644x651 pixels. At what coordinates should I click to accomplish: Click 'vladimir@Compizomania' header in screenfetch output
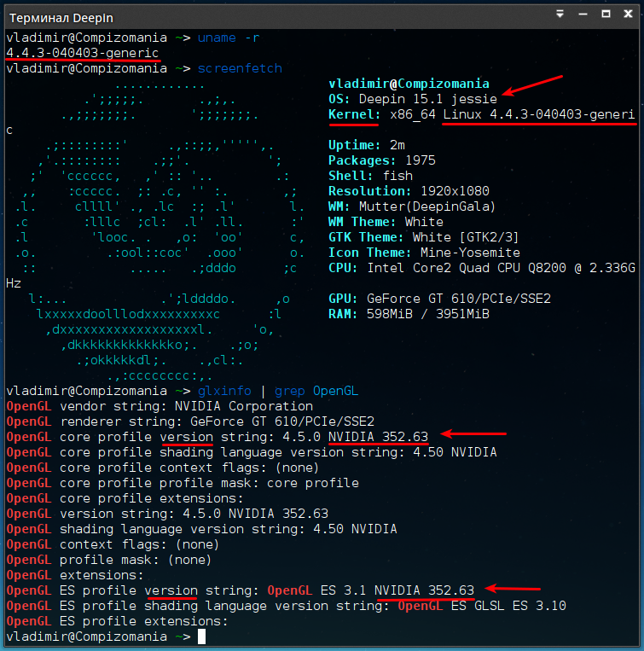(409, 84)
